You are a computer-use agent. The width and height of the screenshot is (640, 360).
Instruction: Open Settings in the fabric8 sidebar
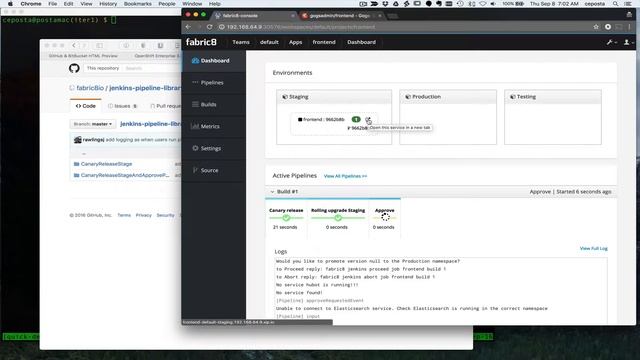[214, 148]
